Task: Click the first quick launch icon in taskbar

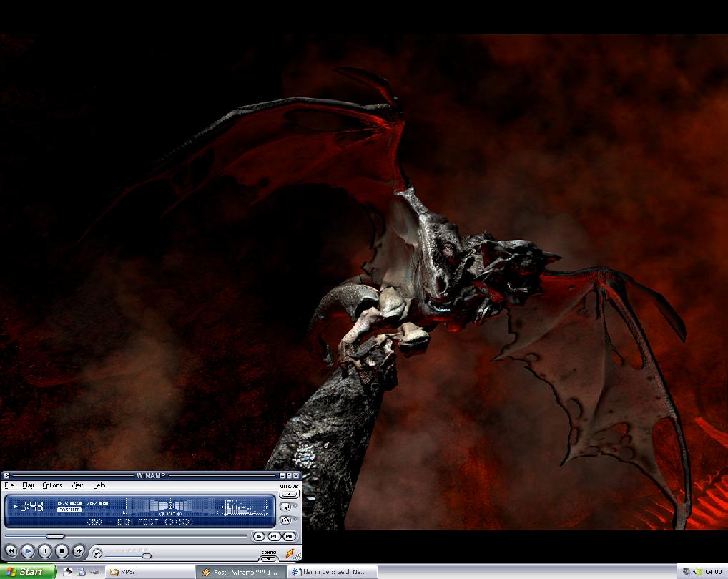Action: pos(67,572)
